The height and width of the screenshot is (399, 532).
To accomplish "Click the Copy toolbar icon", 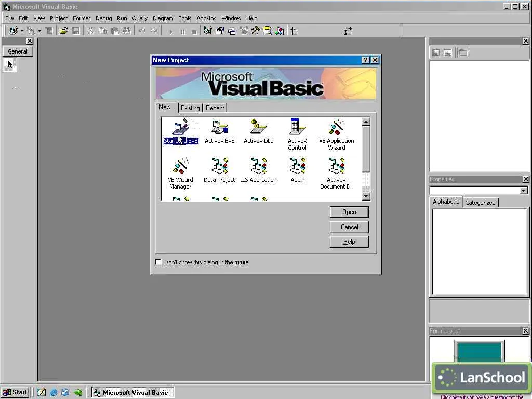I will pyautogui.click(x=102, y=31).
